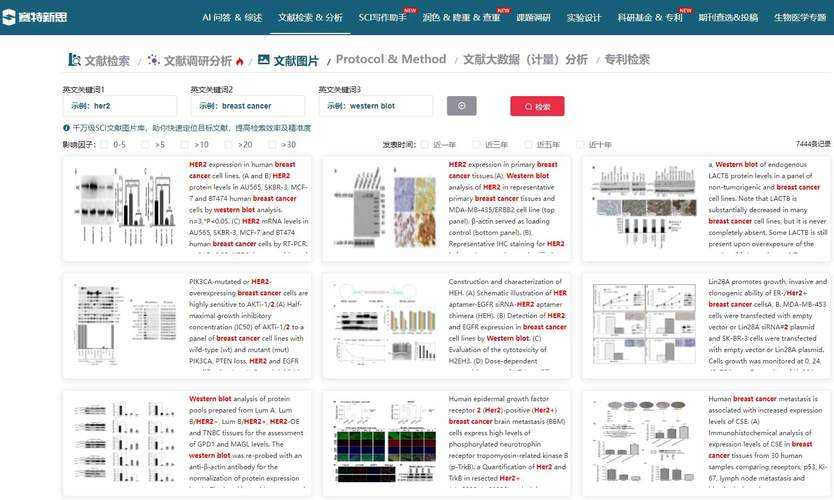
Task: Click the red 检索 search button
Action: [x=537, y=106]
